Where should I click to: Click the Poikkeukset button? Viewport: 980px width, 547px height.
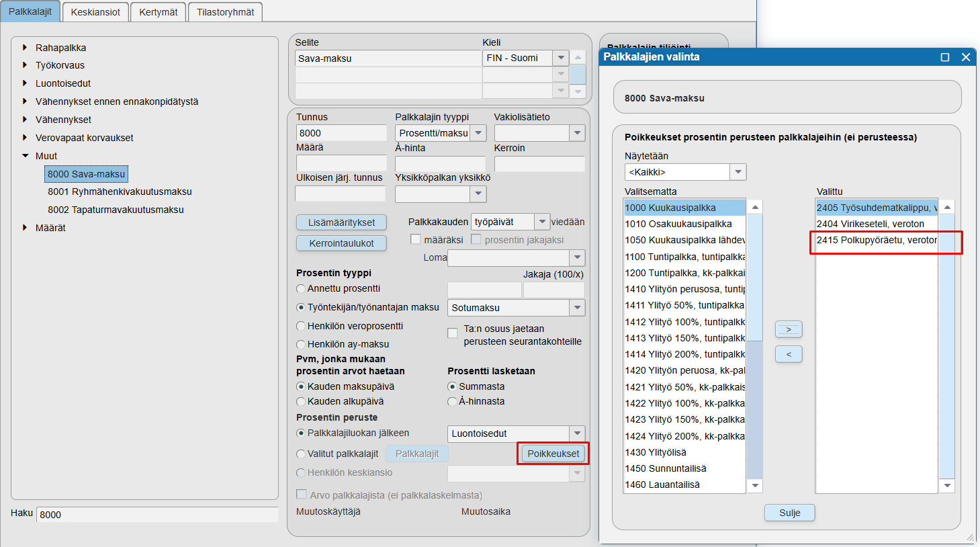[553, 454]
